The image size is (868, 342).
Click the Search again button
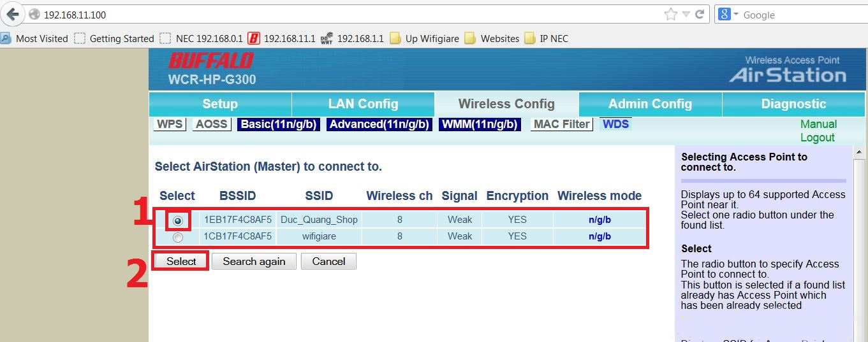(254, 261)
